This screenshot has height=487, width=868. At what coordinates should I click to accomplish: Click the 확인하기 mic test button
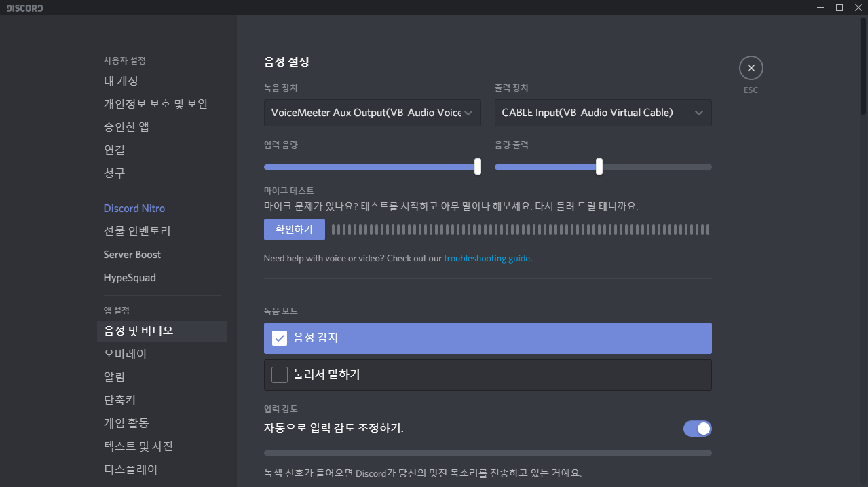pyautogui.click(x=295, y=230)
